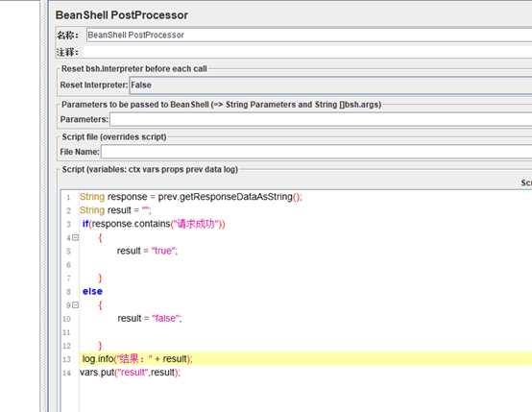Click the vars.put("result",result) line
The width and height of the screenshot is (532, 412).
click(x=130, y=373)
